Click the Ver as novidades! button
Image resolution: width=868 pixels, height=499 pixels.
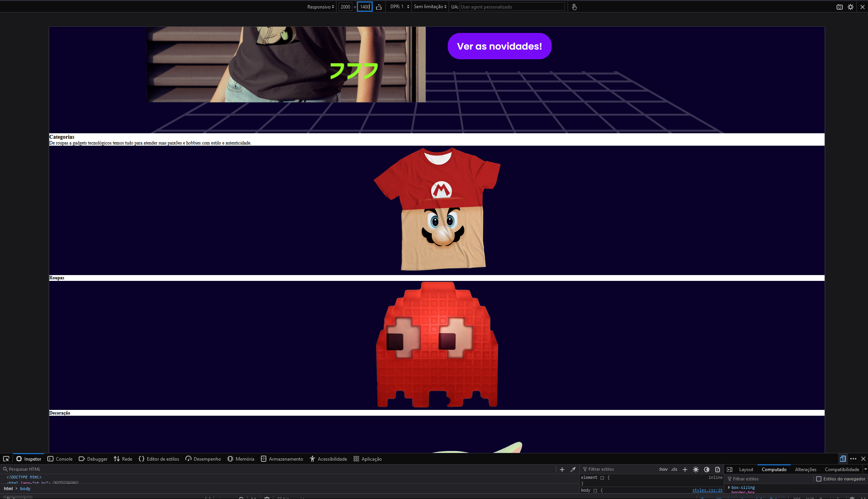click(x=499, y=46)
